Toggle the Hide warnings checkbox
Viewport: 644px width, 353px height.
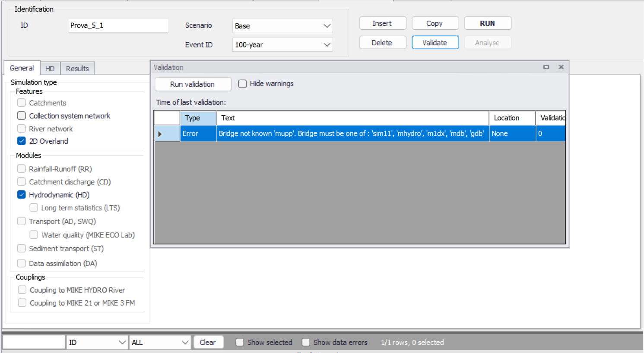tap(242, 84)
